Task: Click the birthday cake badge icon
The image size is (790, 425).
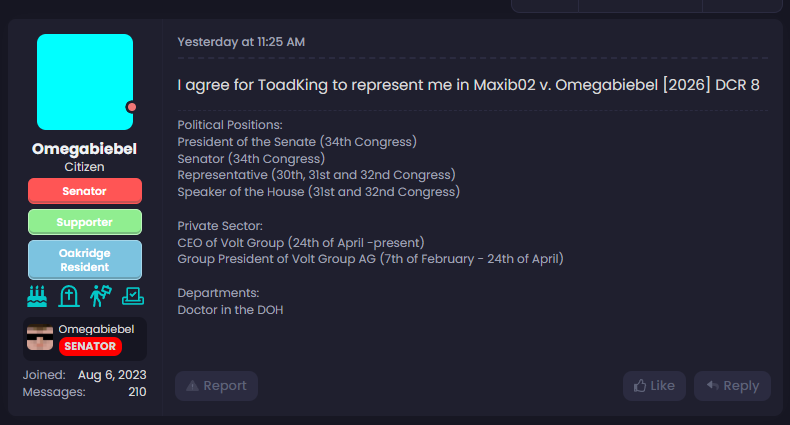Action: pyautogui.click(x=37, y=296)
